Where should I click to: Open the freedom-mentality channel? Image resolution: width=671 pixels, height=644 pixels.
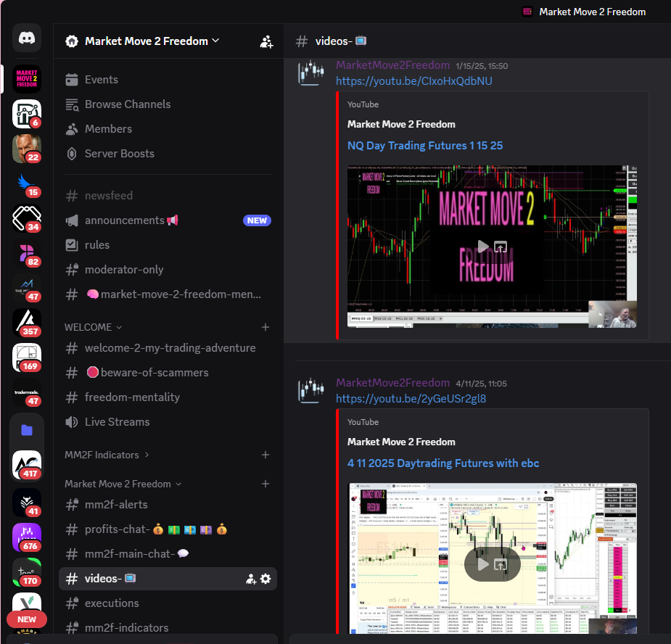[x=168, y=397]
